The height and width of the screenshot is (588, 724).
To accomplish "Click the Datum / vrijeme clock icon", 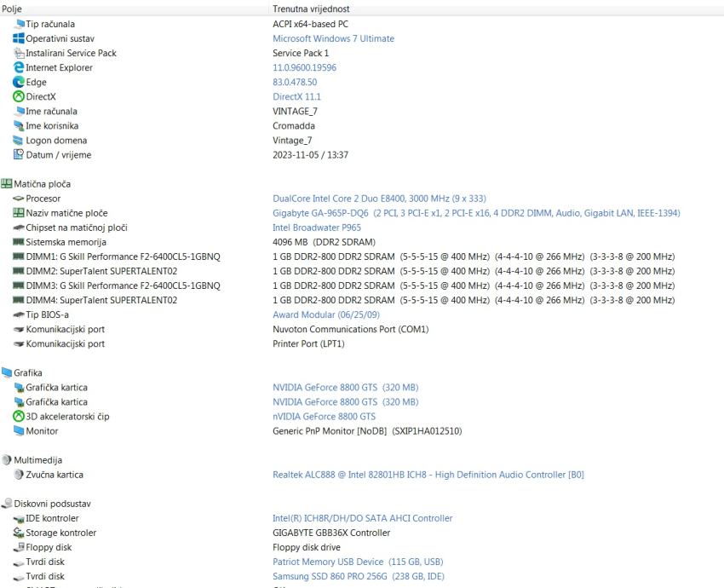I will [x=19, y=155].
